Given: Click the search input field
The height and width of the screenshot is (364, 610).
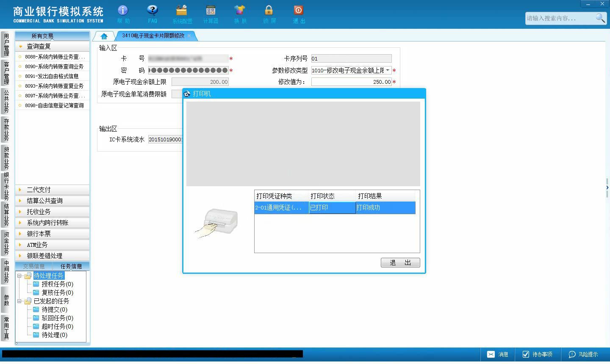Looking at the screenshot, I should tap(560, 18).
